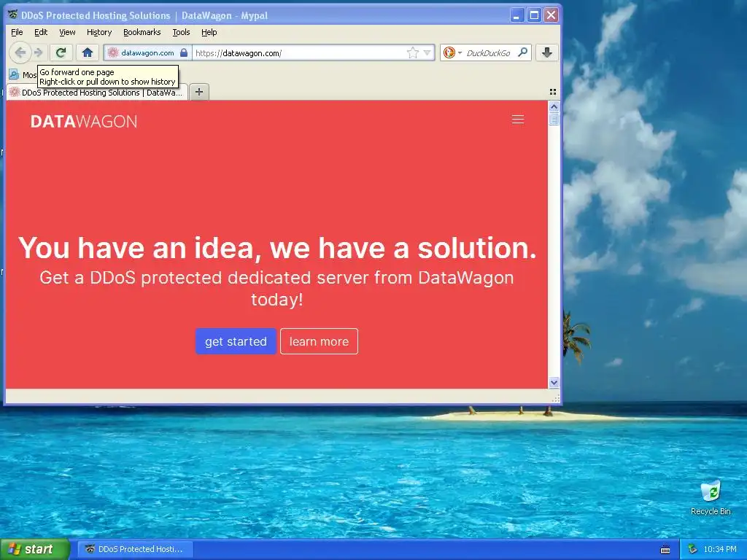Click the system tray network icon

pyautogui.click(x=692, y=549)
